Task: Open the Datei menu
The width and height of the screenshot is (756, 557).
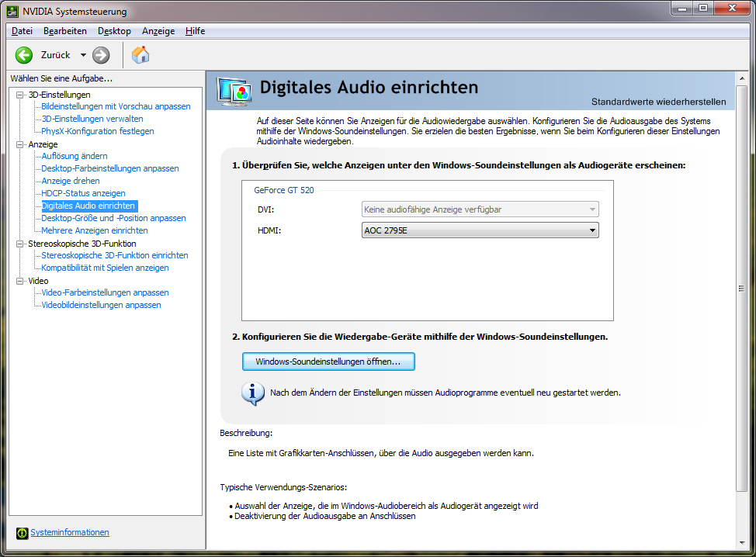Action: click(23, 31)
